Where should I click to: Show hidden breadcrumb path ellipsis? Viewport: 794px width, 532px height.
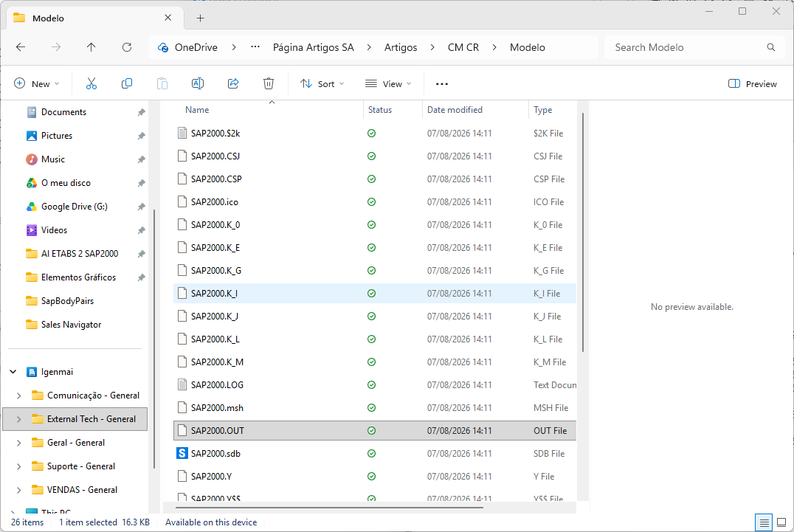(x=255, y=47)
